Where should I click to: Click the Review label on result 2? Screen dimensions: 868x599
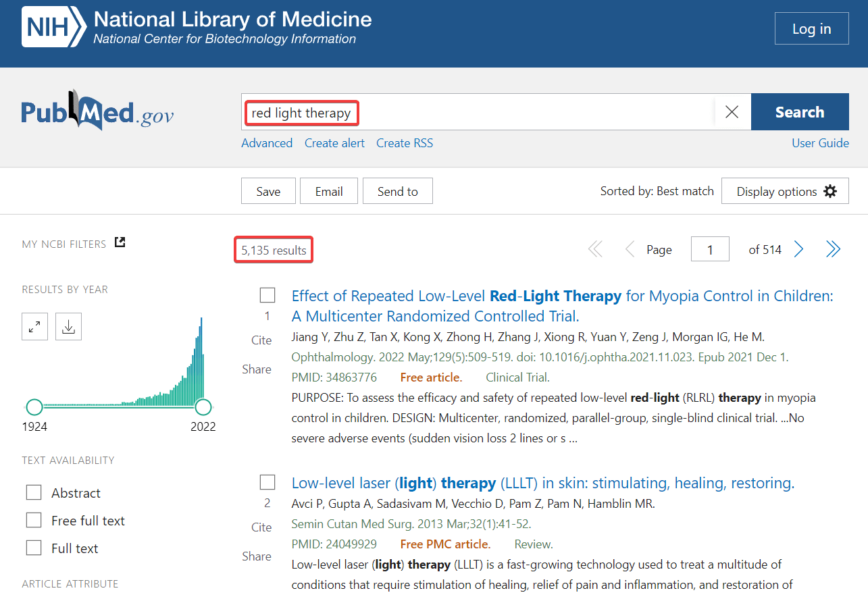point(534,544)
